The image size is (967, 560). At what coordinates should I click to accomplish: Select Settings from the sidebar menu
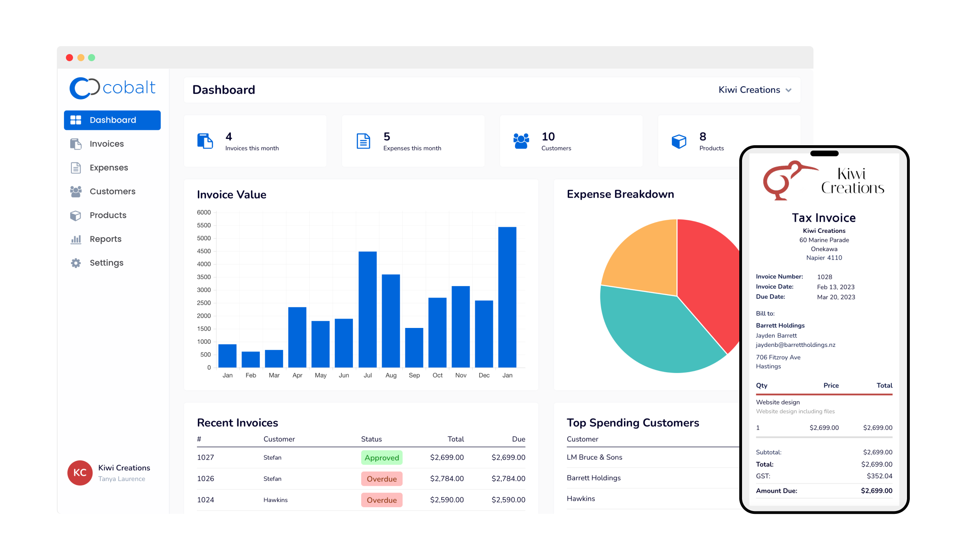click(x=106, y=262)
